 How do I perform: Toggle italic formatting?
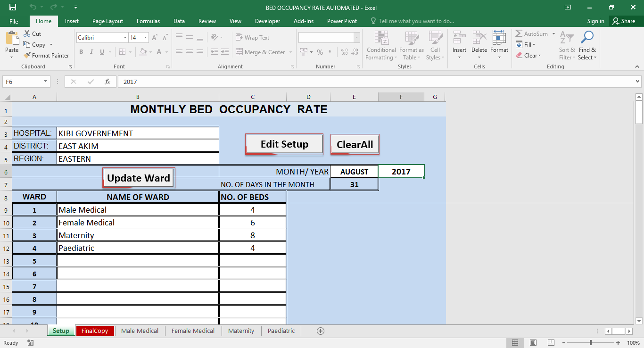91,52
